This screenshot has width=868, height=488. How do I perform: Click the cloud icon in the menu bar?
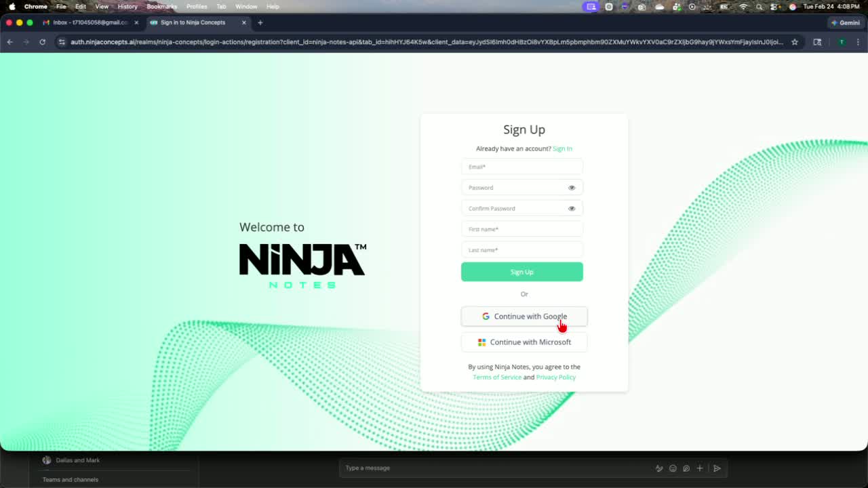(660, 7)
